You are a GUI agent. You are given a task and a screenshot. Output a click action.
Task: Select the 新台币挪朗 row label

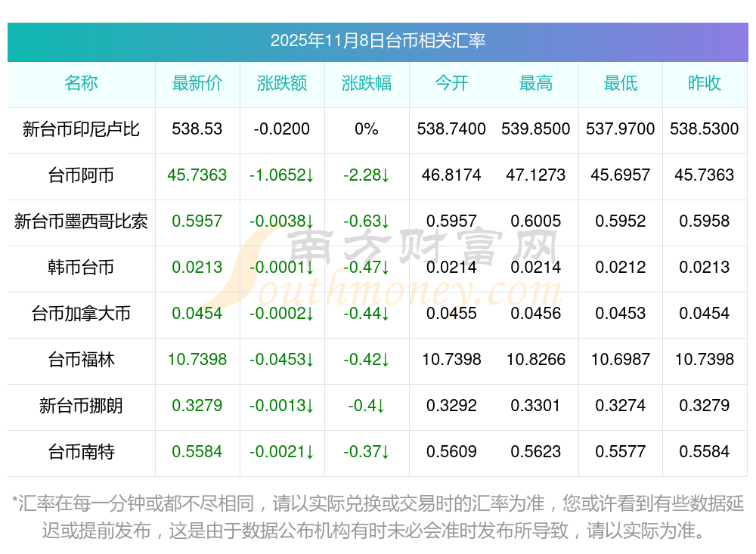tap(81, 406)
